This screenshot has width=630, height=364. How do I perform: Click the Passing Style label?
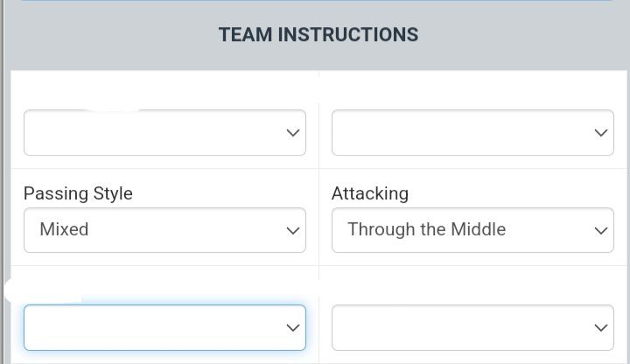78,193
